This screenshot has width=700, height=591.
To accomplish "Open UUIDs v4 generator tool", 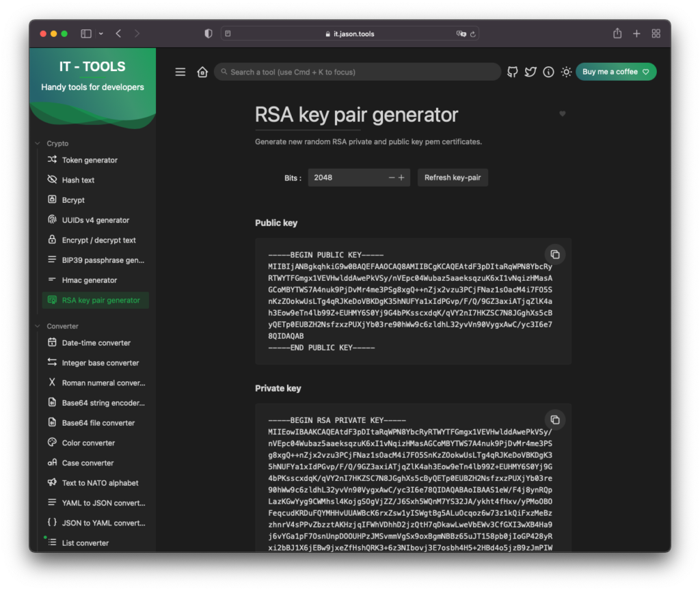I will click(x=96, y=220).
